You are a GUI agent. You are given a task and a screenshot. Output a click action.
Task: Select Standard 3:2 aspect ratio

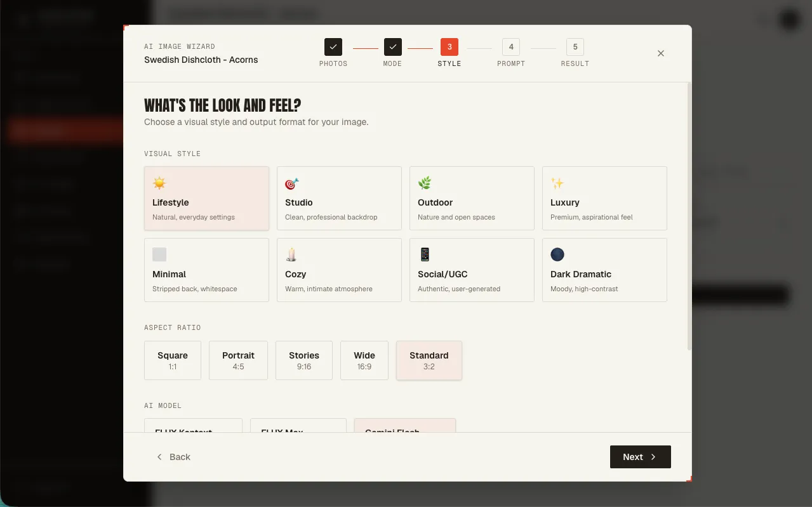429,360
